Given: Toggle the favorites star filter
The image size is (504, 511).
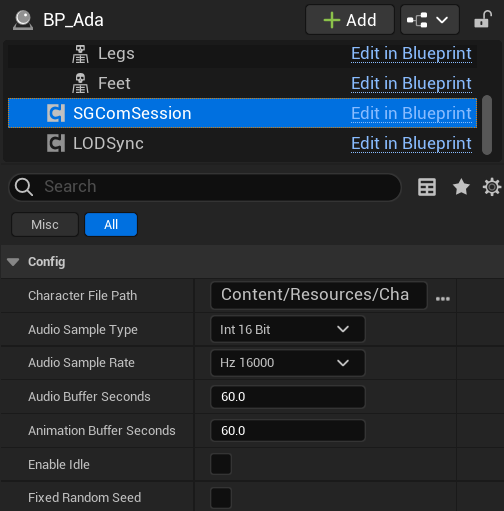Looking at the screenshot, I should tap(461, 187).
